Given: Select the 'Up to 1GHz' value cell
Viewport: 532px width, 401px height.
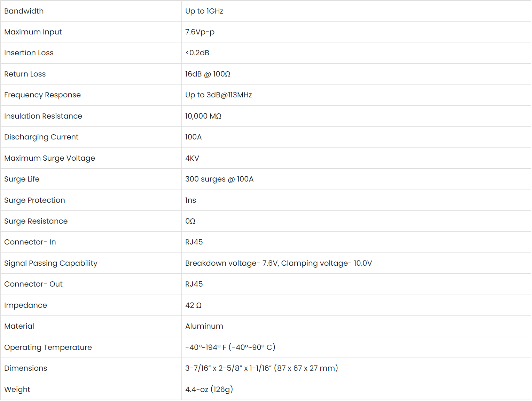Looking at the screenshot, I should click(204, 11).
